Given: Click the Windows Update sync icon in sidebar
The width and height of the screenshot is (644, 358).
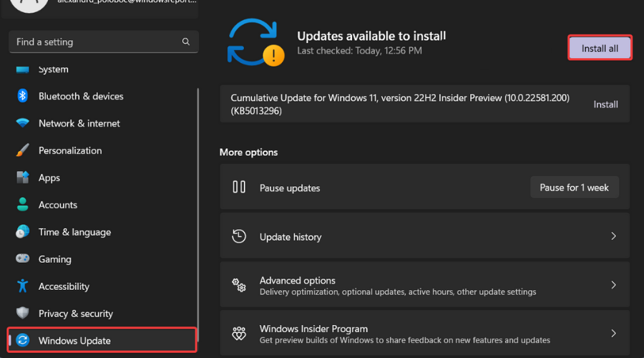Looking at the screenshot, I should (23, 340).
